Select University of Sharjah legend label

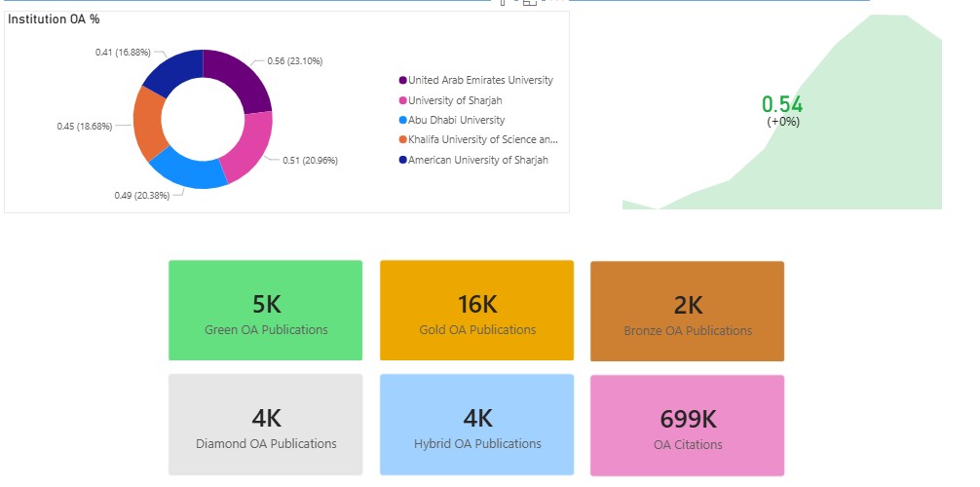click(x=455, y=100)
